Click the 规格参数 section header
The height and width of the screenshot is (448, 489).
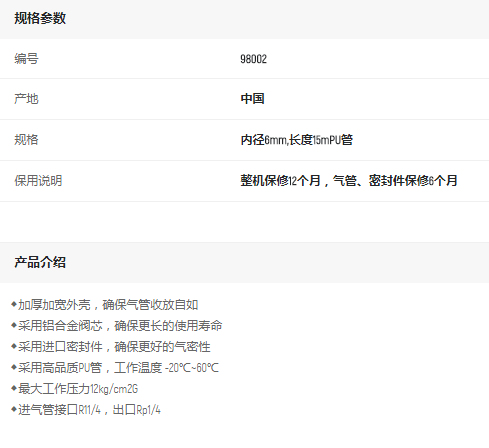pos(40,18)
